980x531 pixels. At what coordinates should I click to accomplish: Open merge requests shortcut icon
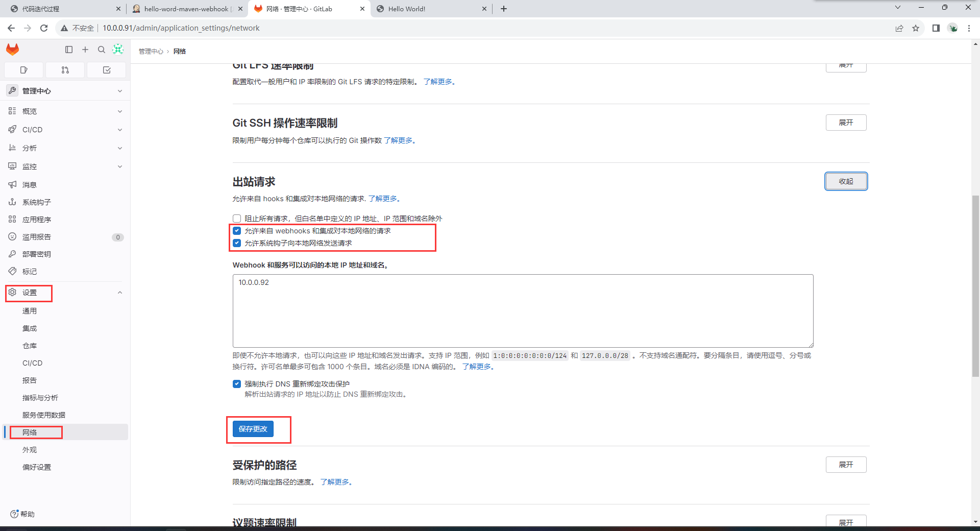65,70
